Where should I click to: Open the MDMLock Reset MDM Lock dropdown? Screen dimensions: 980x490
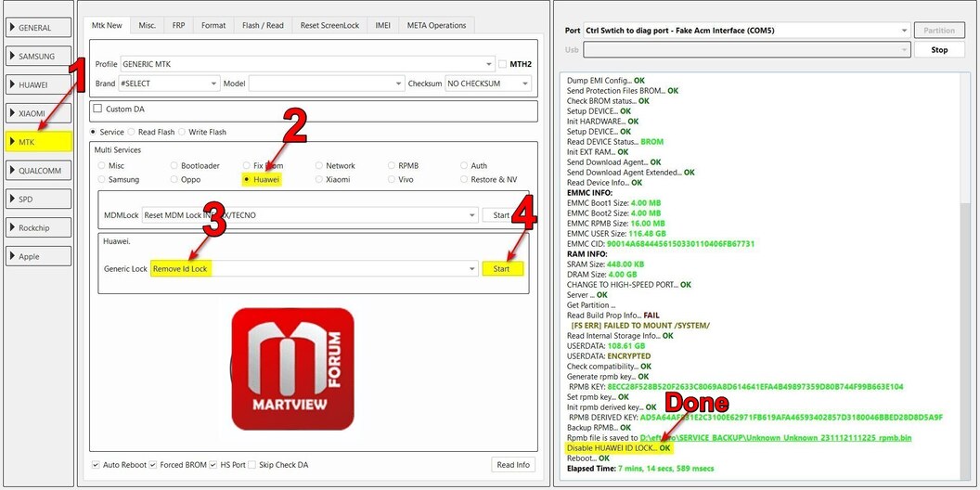(x=310, y=215)
